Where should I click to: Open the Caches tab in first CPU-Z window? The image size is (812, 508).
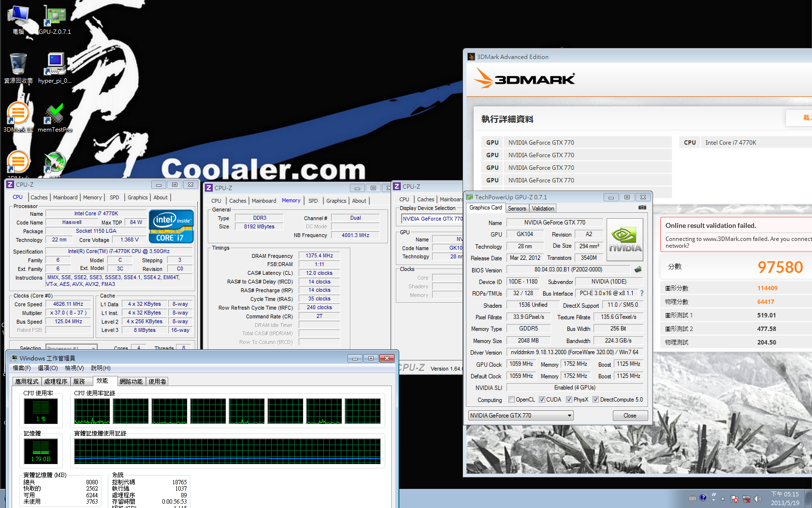click(39, 197)
